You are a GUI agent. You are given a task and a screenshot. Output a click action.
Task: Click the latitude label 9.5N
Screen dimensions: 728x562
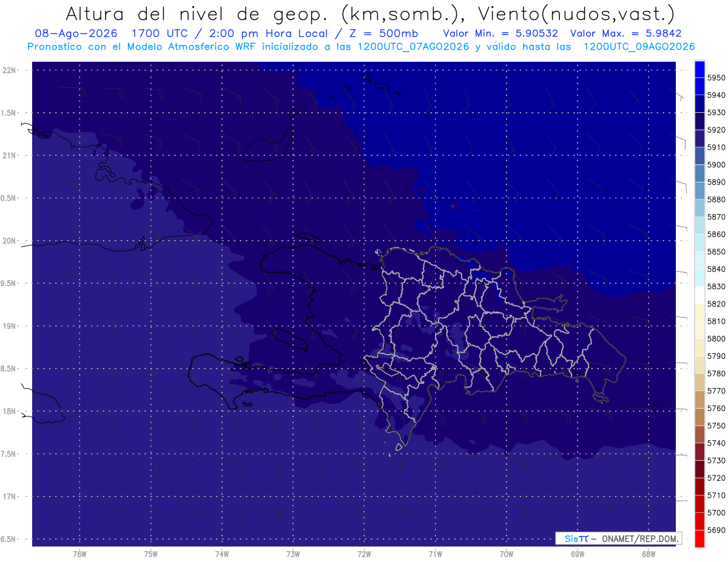click(8, 283)
